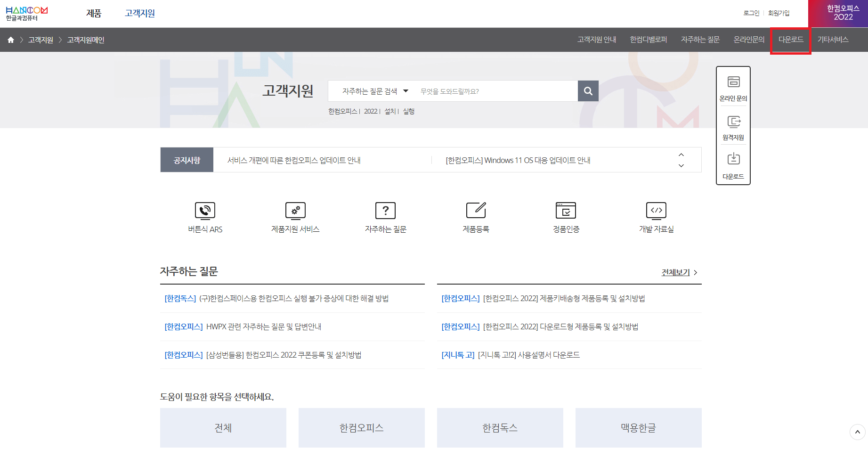Open the 개발 자료실 code icon
The height and width of the screenshot is (449, 868).
tap(656, 211)
